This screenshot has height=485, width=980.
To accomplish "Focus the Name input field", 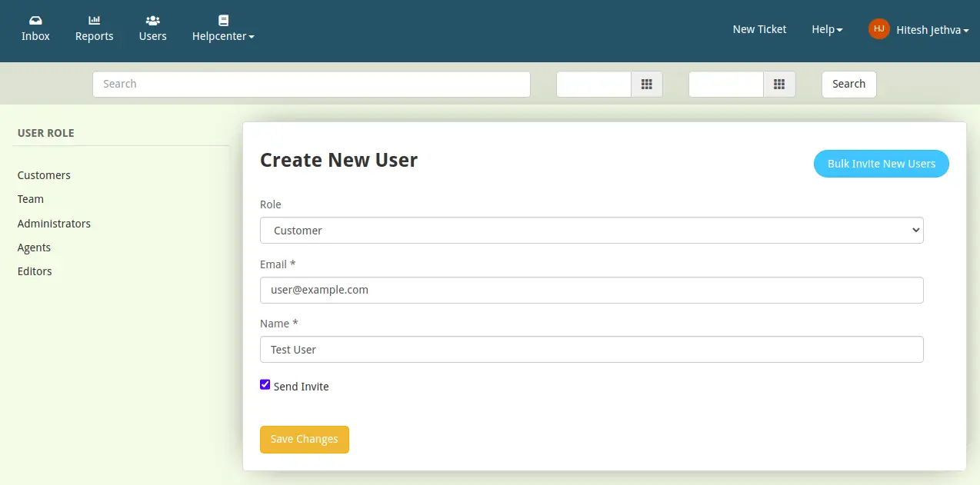I will [592, 350].
